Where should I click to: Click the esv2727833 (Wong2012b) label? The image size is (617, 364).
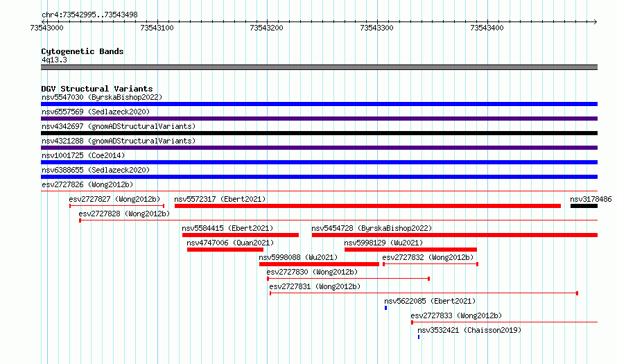click(456, 315)
